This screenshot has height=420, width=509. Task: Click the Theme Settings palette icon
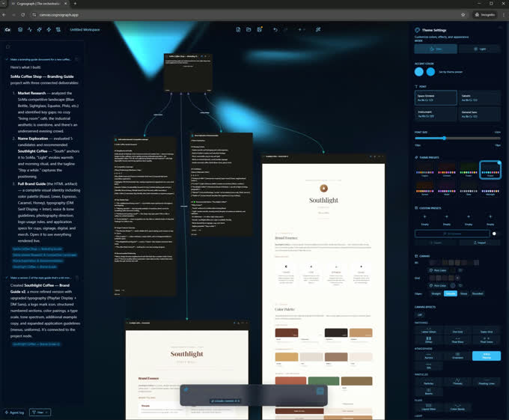pos(418,30)
